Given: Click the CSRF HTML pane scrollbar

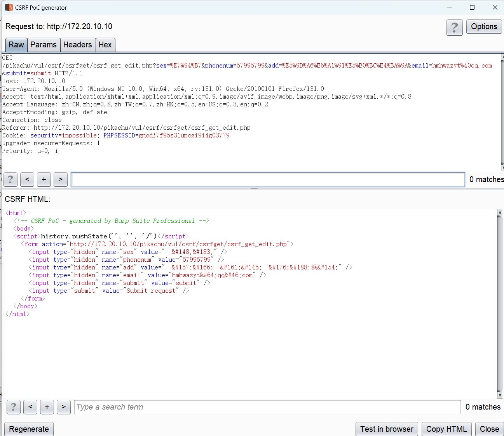Looking at the screenshot, I should coord(500,304).
